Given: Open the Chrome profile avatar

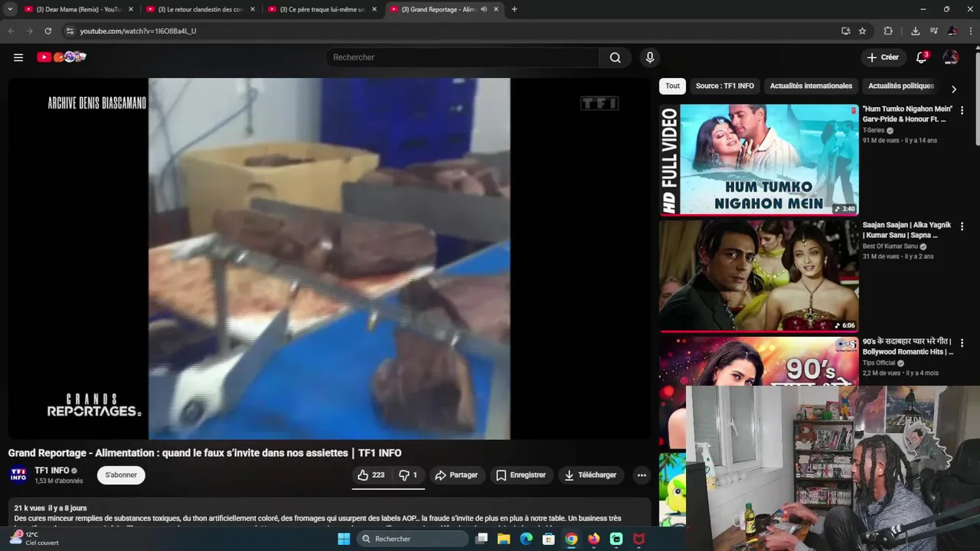Looking at the screenshot, I should [x=952, y=31].
